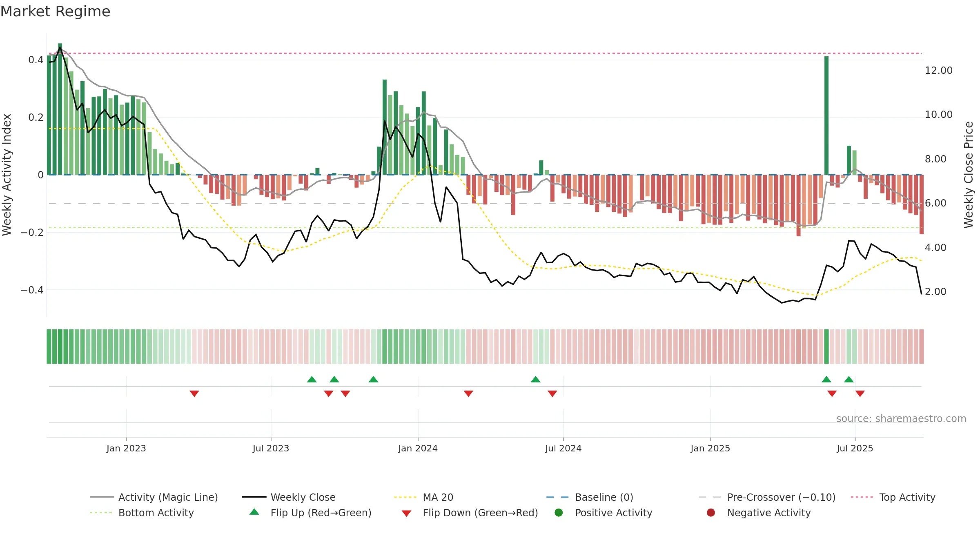The height and width of the screenshot is (551, 980).
Task: Click the tall green activity spike bar in mid-2025
Action: pyautogui.click(x=826, y=116)
